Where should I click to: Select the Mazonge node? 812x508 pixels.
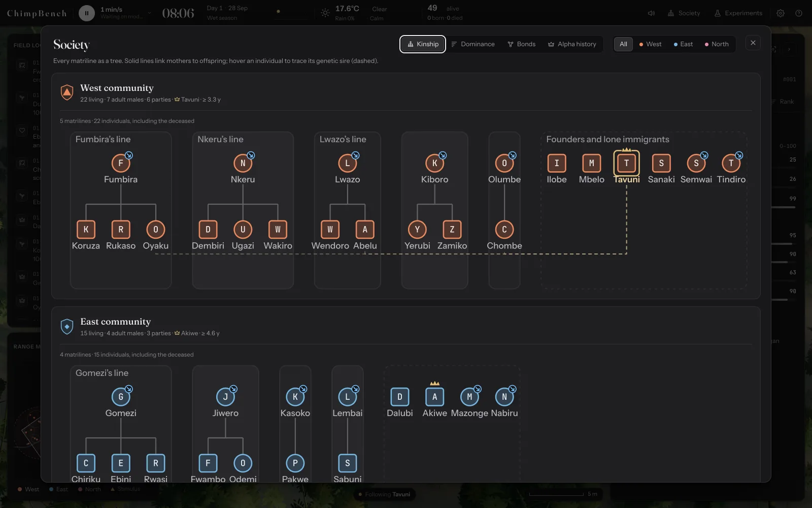click(x=469, y=397)
